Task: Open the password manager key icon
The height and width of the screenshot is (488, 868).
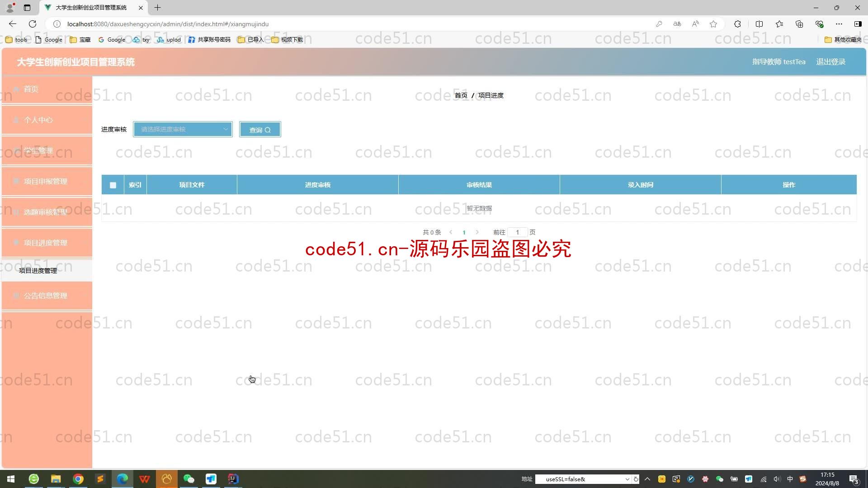Action: (x=659, y=24)
